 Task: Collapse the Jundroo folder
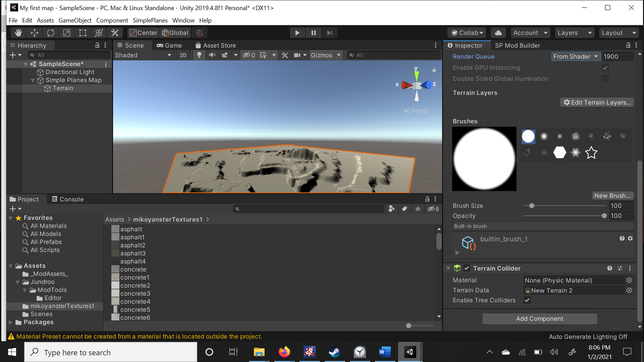(18, 282)
